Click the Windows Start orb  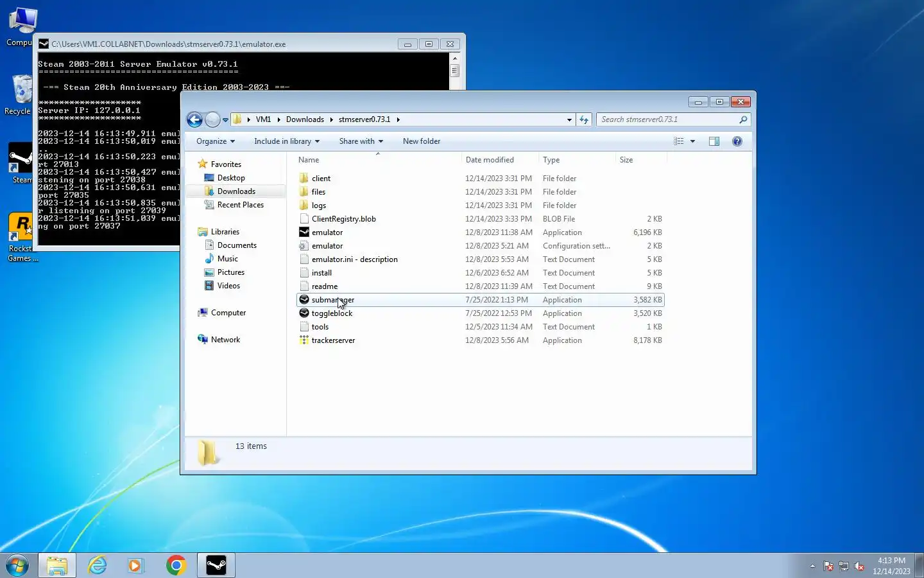pyautogui.click(x=17, y=565)
